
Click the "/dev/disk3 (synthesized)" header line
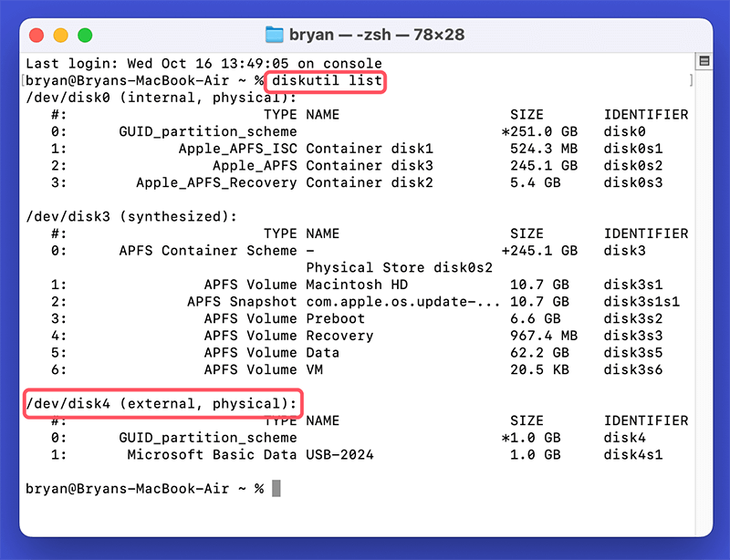132,216
